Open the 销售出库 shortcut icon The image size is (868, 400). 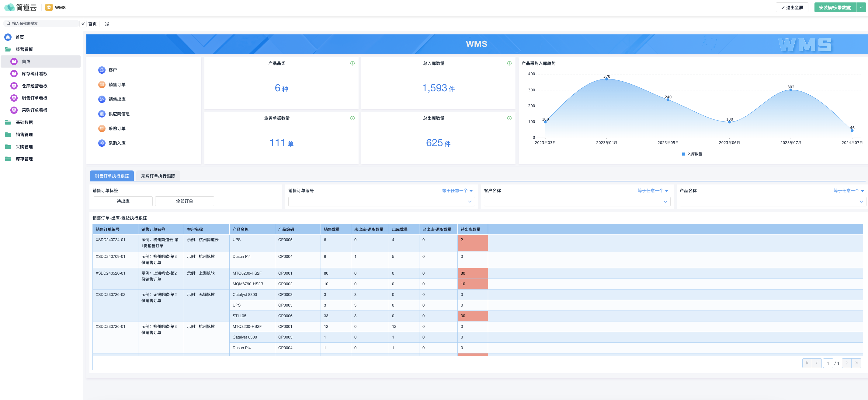(x=101, y=99)
